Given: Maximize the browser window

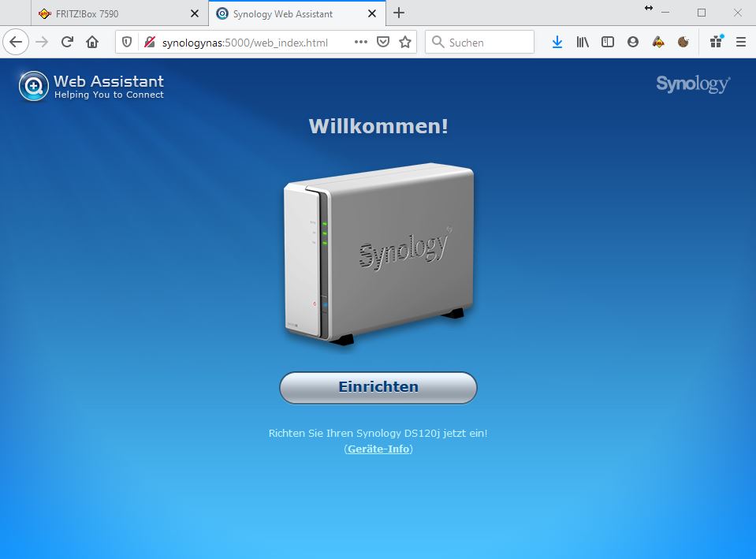Looking at the screenshot, I should [702, 13].
